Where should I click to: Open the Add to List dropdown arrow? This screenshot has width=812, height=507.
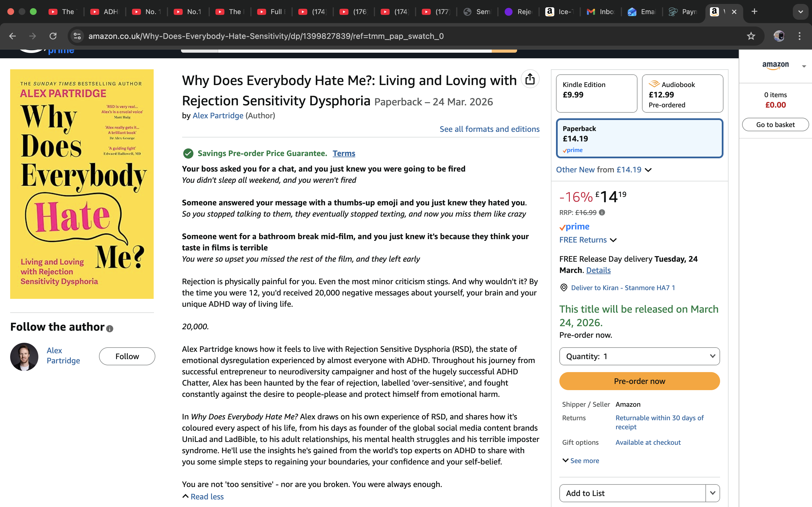tap(713, 493)
